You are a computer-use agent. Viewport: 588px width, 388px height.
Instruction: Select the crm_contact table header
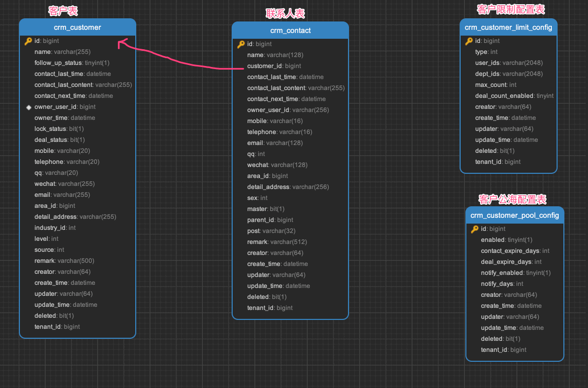click(290, 30)
